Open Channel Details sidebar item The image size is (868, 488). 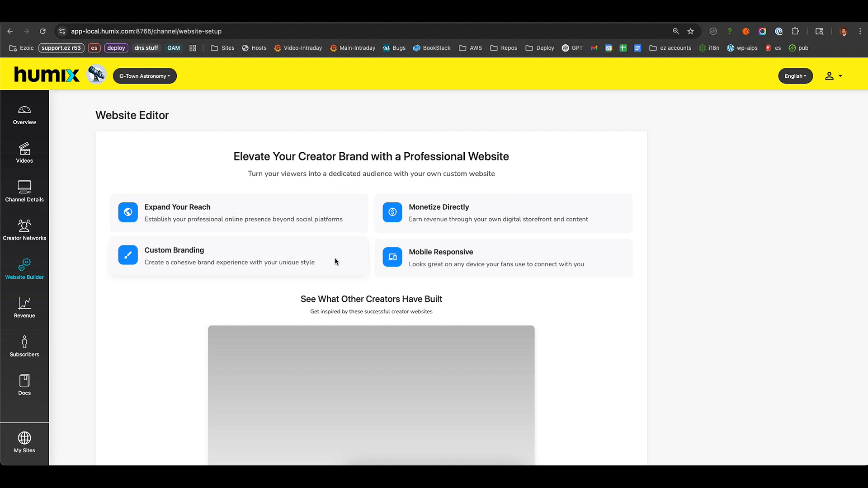pos(24,192)
